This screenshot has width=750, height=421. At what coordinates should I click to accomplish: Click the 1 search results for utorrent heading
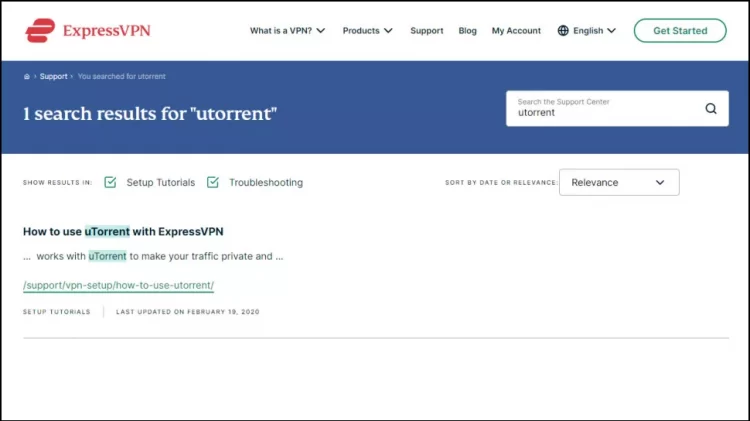coord(150,114)
